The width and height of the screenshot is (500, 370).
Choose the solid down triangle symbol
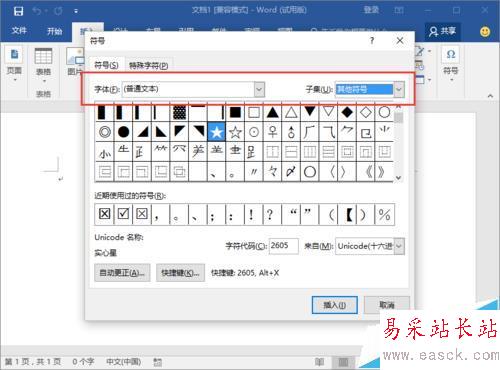coord(310,112)
